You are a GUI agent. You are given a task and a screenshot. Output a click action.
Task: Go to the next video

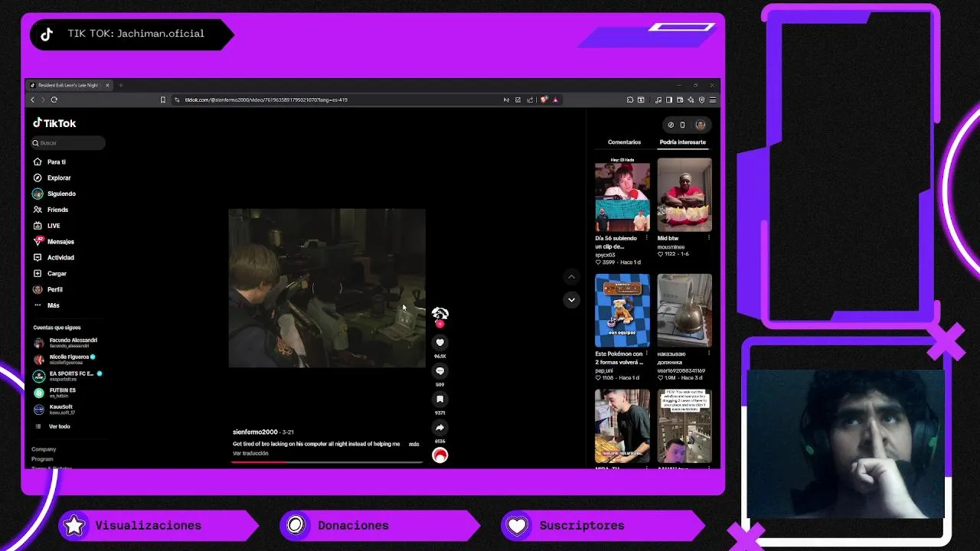tap(571, 300)
